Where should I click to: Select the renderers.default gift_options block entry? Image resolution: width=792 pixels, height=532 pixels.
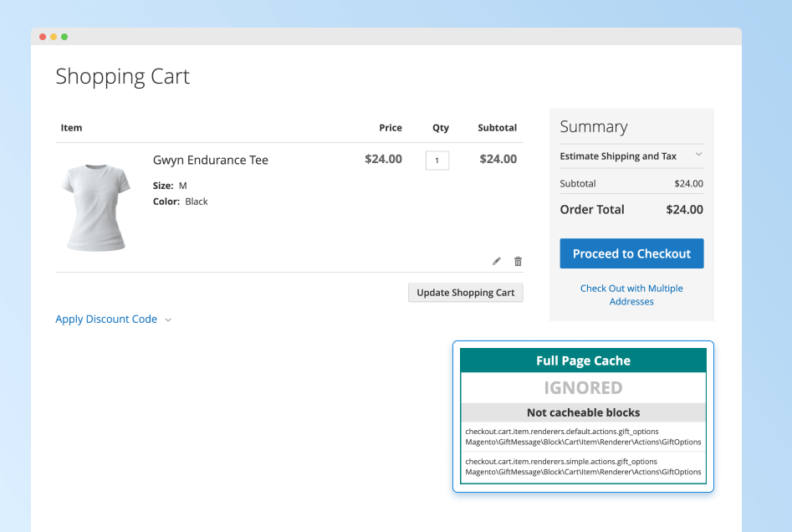click(x=583, y=437)
